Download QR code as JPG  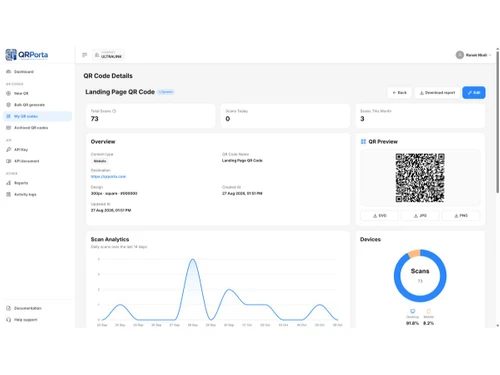pyautogui.click(x=420, y=216)
